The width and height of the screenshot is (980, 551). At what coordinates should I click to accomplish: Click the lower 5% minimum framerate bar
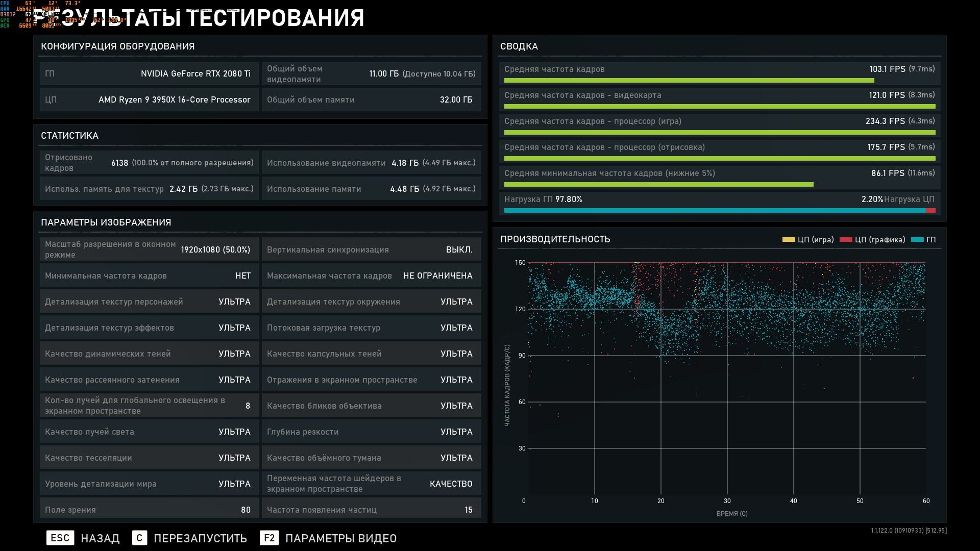[658, 185]
